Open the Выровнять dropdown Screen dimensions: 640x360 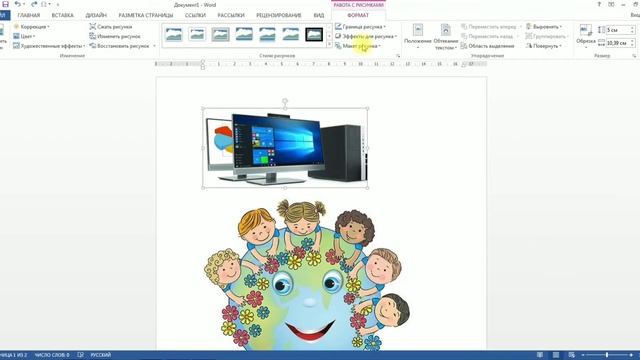coord(544,27)
